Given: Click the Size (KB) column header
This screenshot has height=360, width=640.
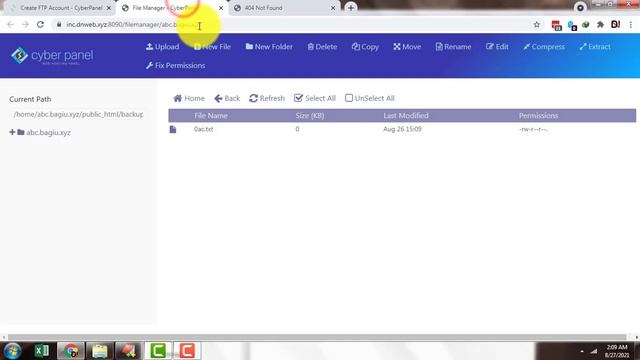Looking at the screenshot, I should [310, 116].
